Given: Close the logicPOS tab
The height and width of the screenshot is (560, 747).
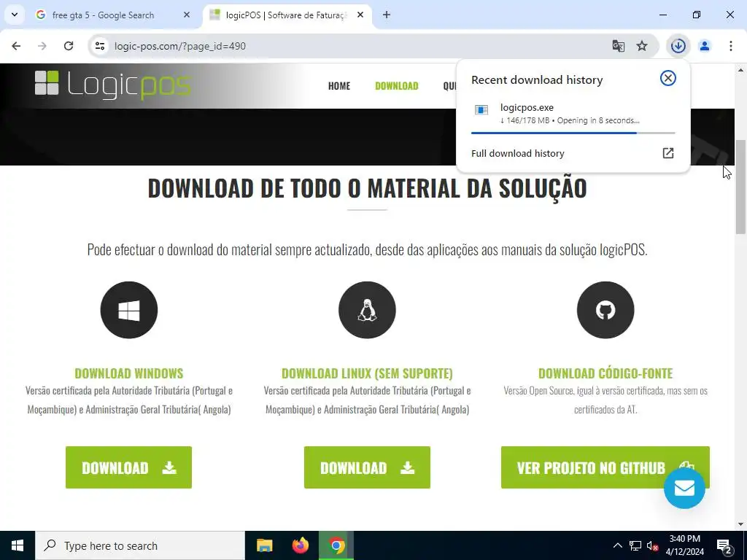Looking at the screenshot, I should tap(360, 15).
